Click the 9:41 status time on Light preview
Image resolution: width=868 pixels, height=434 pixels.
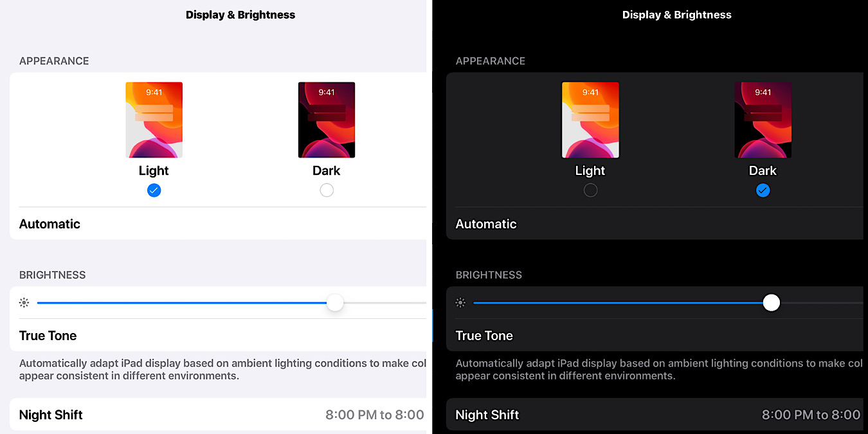coord(154,92)
